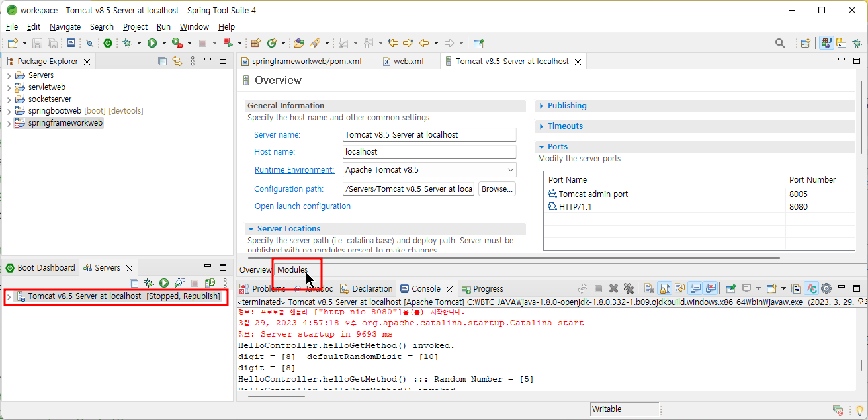This screenshot has height=420, width=868.
Task: Click the Open Perspective icon at top right
Action: point(805,43)
